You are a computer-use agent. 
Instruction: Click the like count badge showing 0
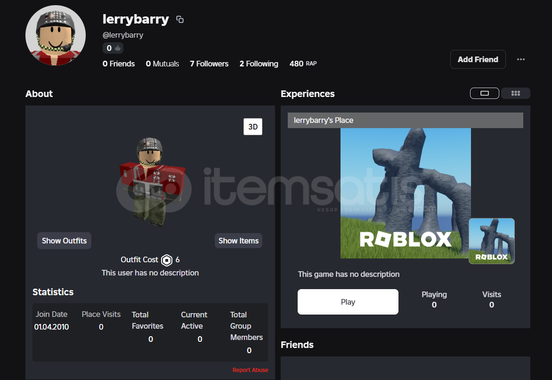click(113, 48)
